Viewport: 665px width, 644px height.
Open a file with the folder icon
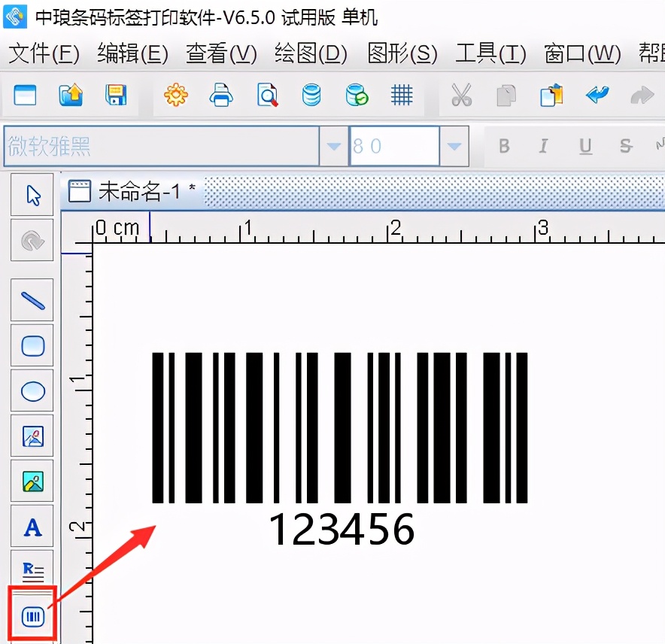(x=71, y=95)
